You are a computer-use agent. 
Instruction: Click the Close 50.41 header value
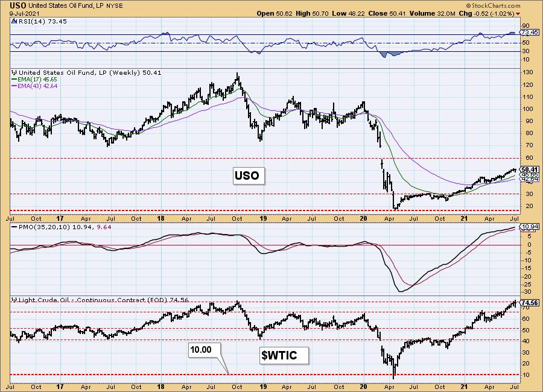click(x=387, y=13)
